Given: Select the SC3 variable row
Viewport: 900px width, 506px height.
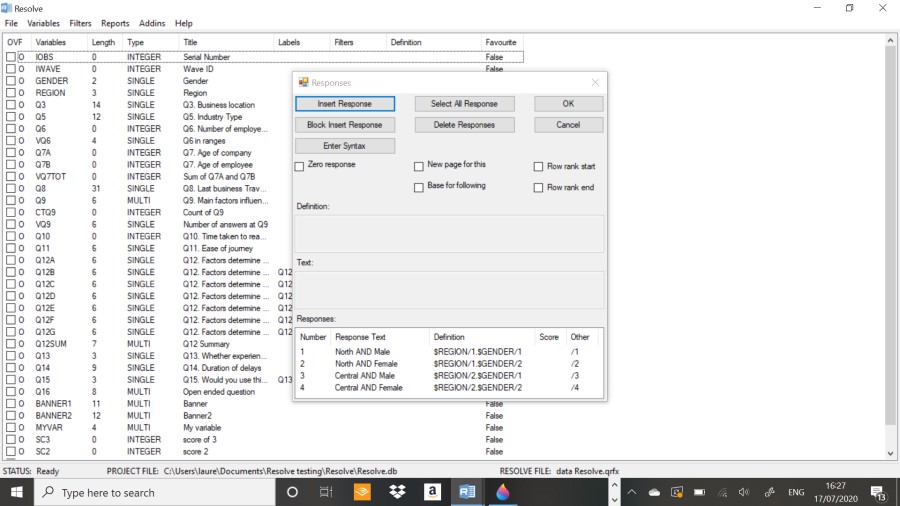Looking at the screenshot, I should click(264, 440).
